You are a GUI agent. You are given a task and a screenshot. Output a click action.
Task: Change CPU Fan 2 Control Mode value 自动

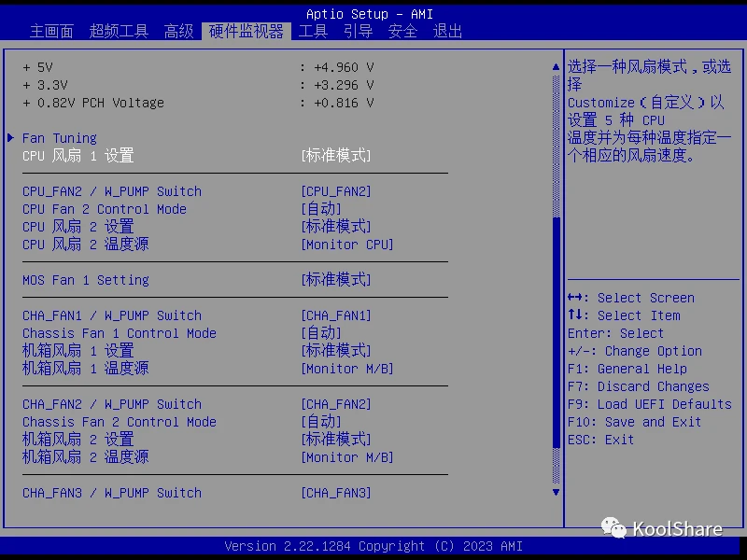321,209
